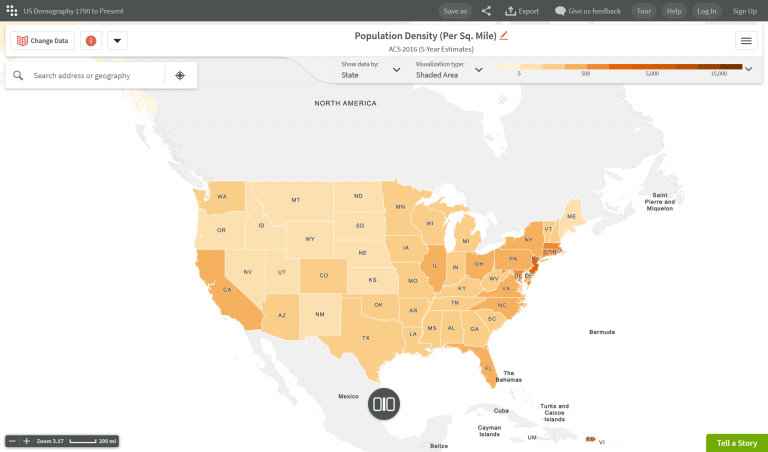Click the search magnifier icon
Image resolution: width=768 pixels, height=452 pixels.
[x=18, y=75]
